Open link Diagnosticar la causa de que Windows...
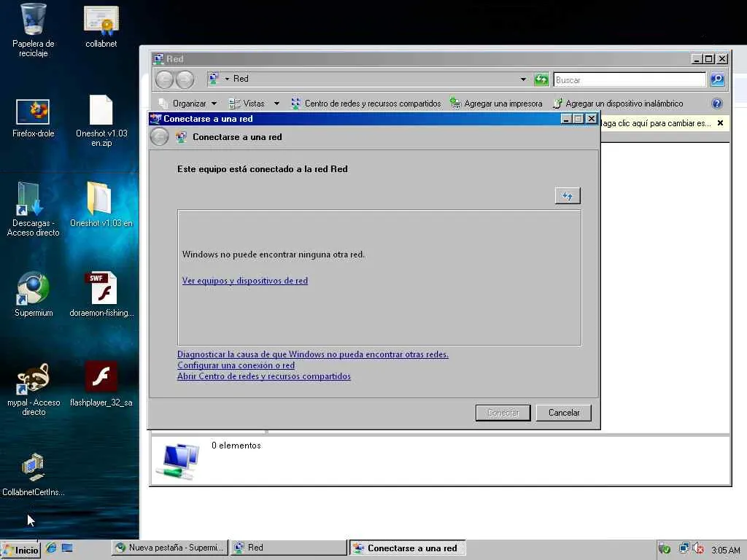Image resolution: width=747 pixels, height=560 pixels. point(312,354)
